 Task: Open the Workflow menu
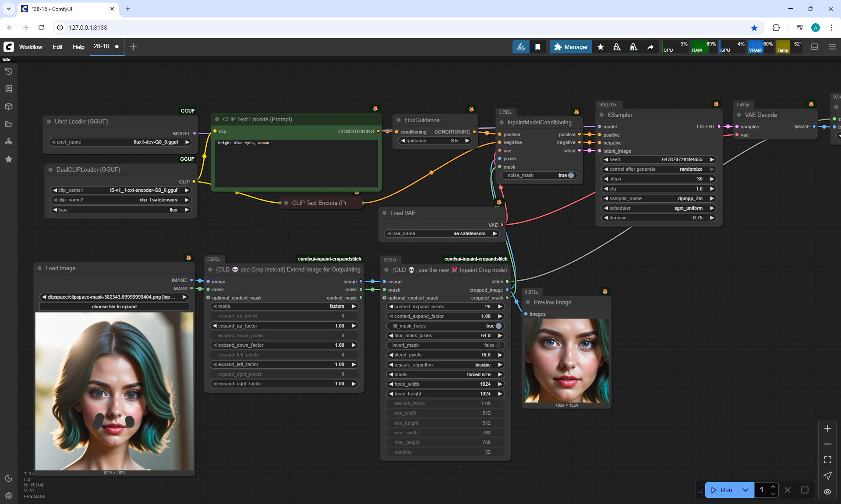(x=31, y=47)
